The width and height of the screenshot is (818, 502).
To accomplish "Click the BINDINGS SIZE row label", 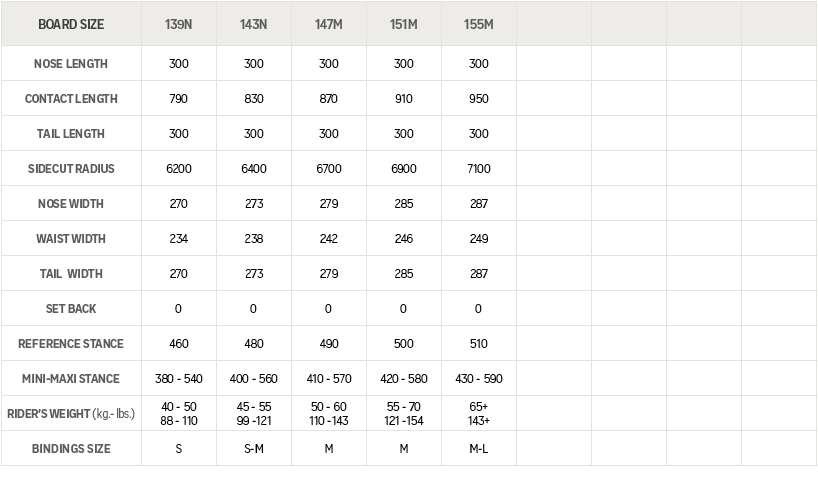I will pyautogui.click(x=71, y=448).
